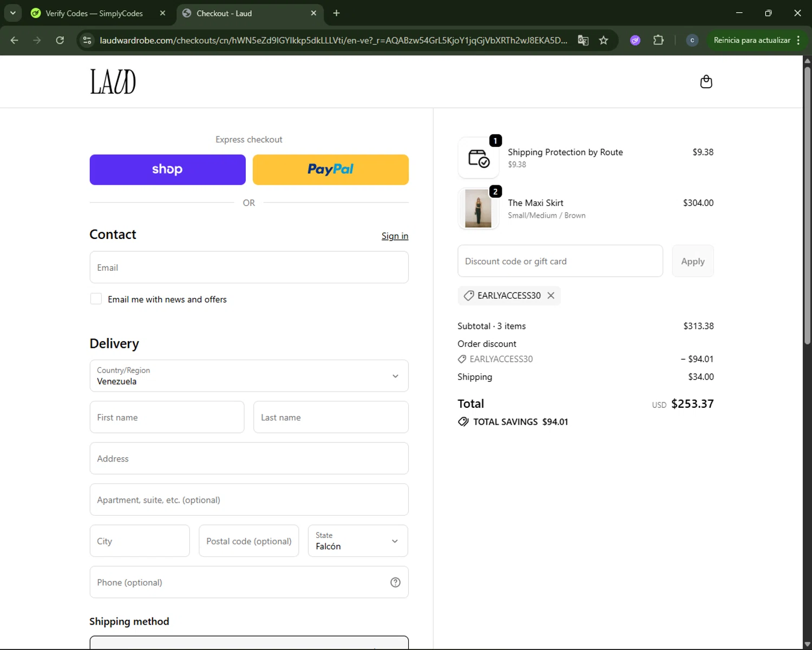Click the browser back arrow
812x650 pixels.
(x=15, y=40)
